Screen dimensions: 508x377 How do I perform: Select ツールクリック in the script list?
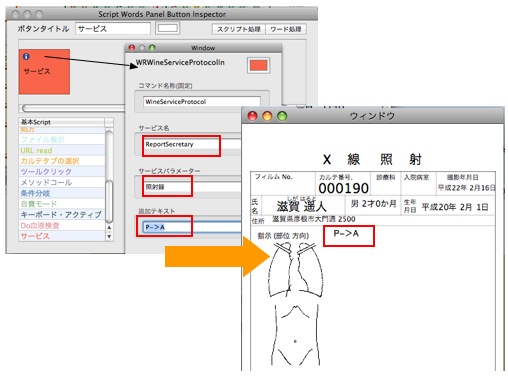coord(62,172)
